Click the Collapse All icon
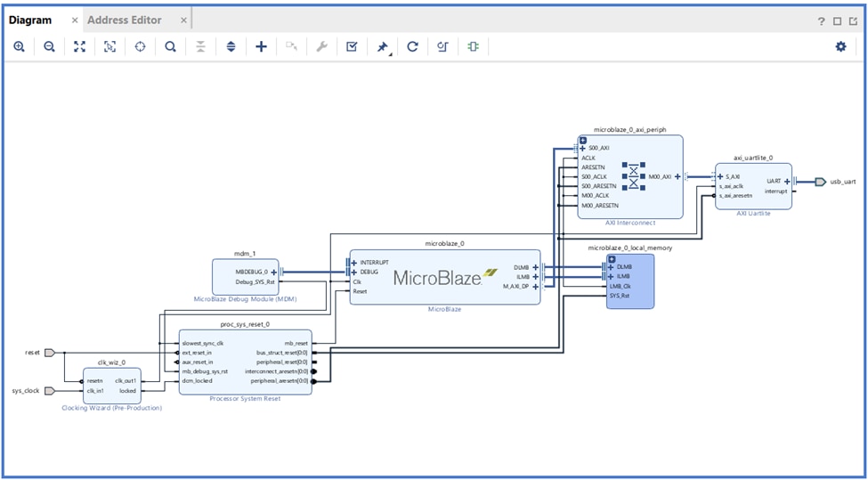This screenshot has height=480, width=868. tap(200, 47)
